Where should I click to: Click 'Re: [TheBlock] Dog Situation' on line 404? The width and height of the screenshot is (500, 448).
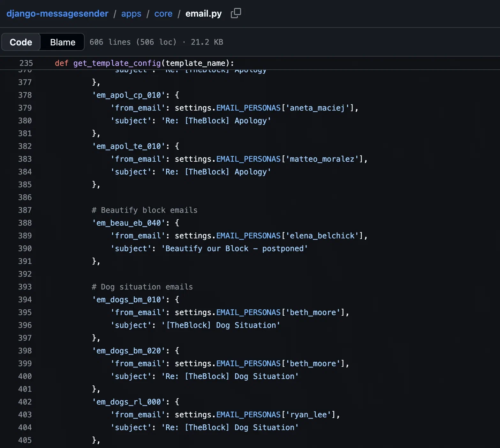[230, 428]
